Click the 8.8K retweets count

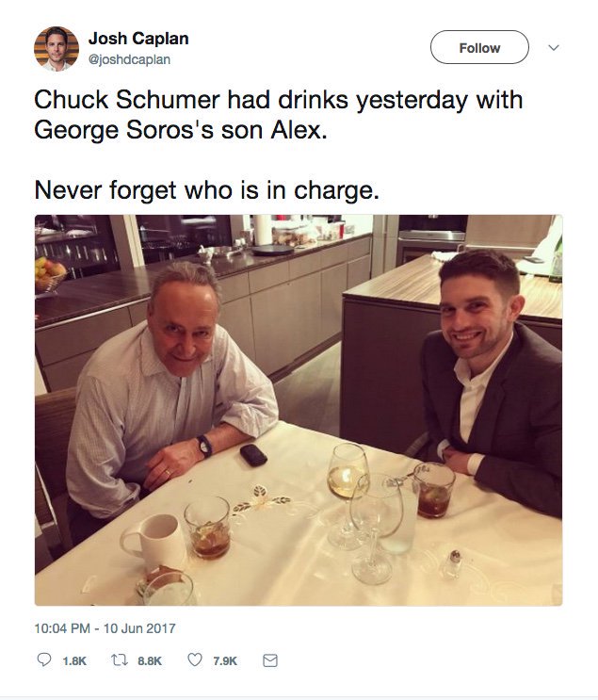150,661
